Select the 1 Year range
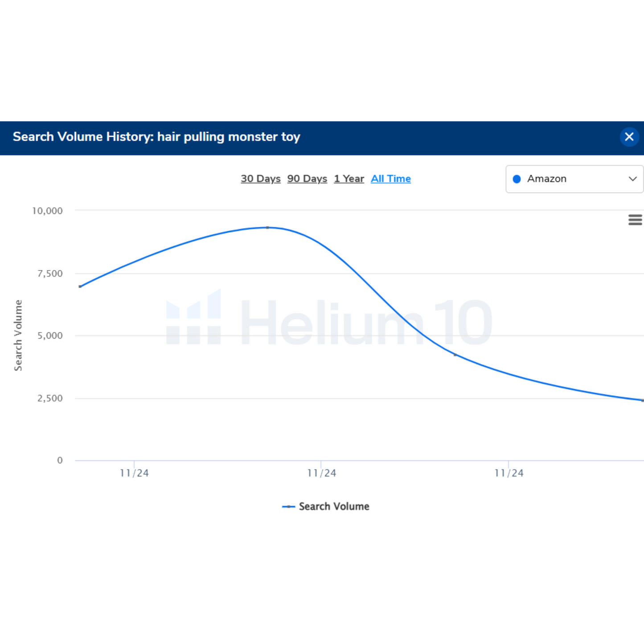Screen dimensions: 644x644 349,179
